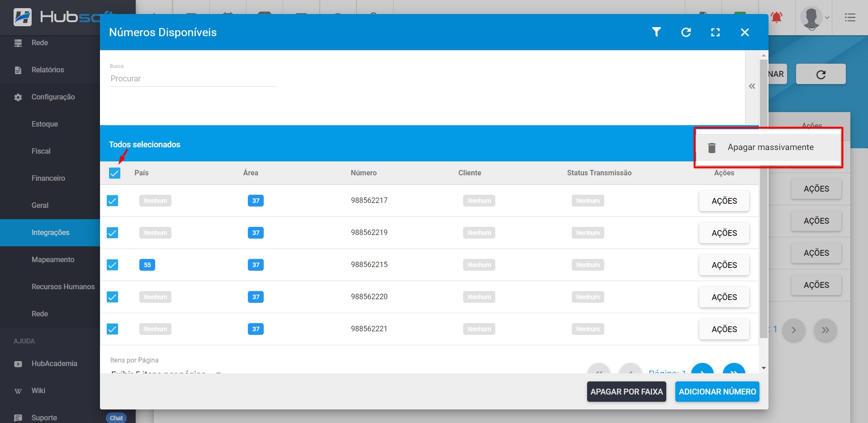The image size is (868, 423).
Task: Open AÇÕES dropdown for number 988562219
Action: pyautogui.click(x=724, y=233)
